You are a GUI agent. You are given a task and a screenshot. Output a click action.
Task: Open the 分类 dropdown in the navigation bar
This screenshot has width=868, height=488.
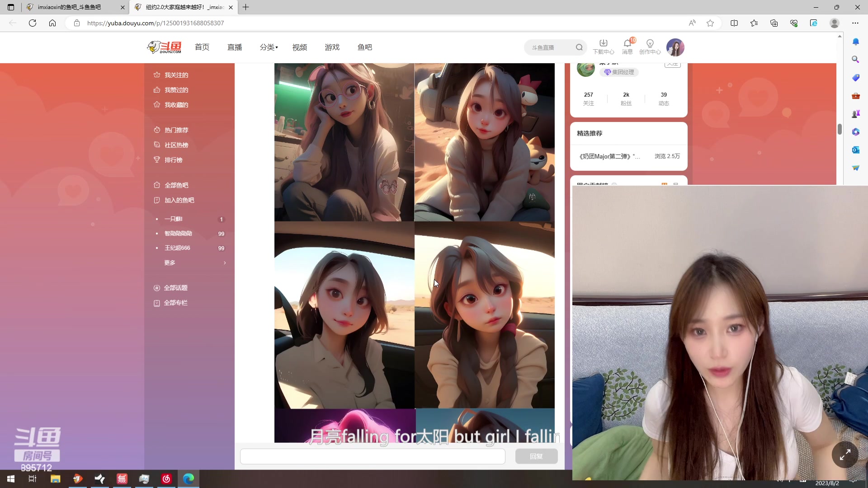coord(269,47)
